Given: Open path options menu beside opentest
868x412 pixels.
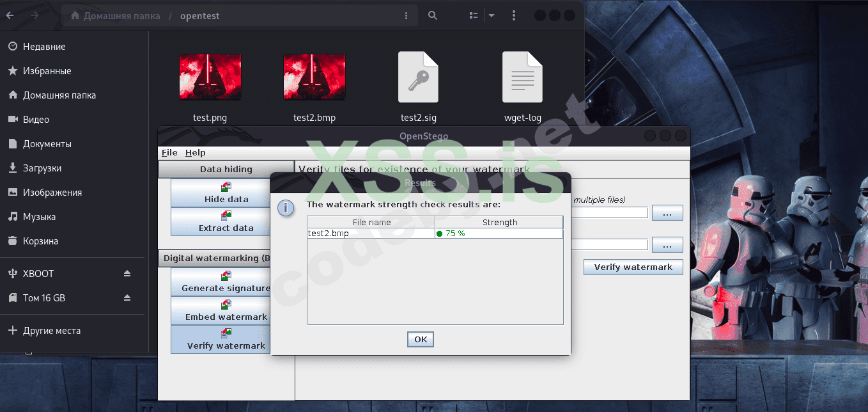Looking at the screenshot, I should [x=407, y=15].
